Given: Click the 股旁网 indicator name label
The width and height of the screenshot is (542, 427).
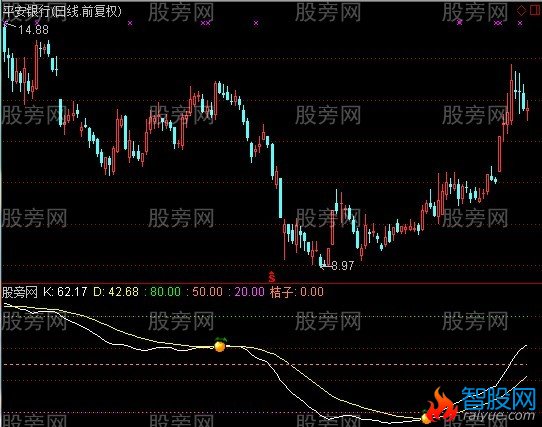Looking at the screenshot, I should (20, 292).
